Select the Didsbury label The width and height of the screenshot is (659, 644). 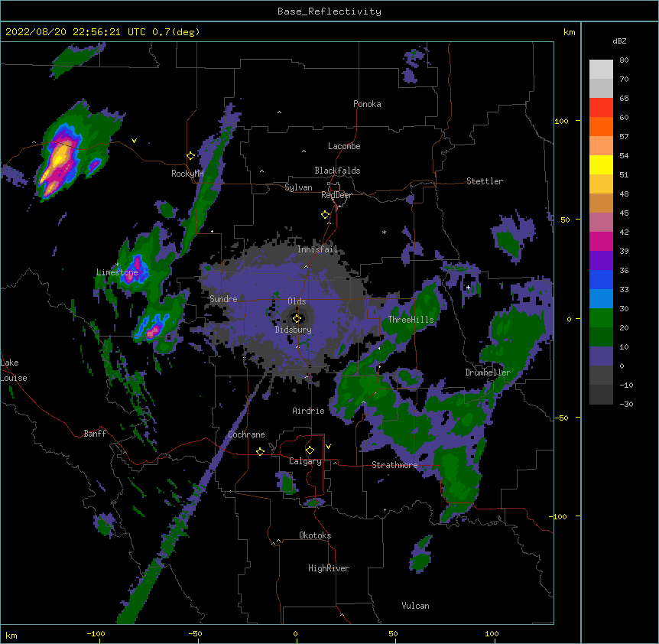(x=294, y=330)
